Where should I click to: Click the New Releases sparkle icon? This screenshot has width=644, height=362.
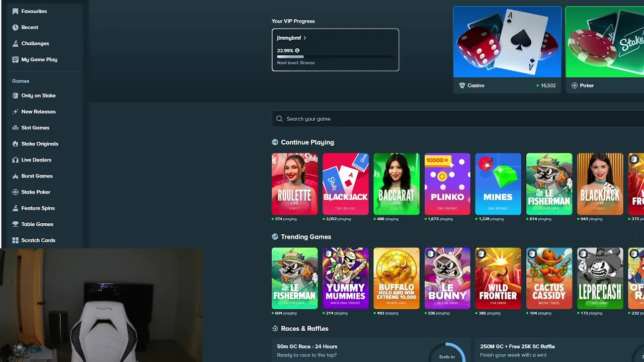coord(15,112)
